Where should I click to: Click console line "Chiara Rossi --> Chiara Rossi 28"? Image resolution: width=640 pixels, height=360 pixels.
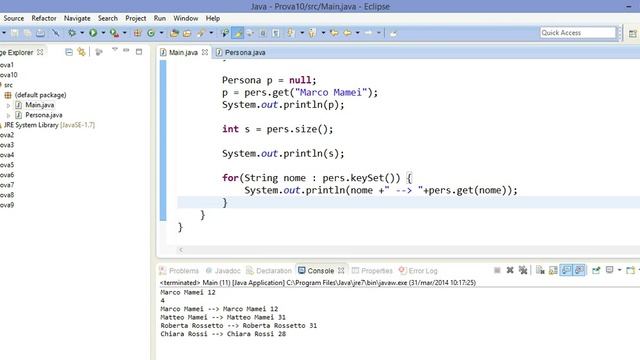[x=223, y=334]
